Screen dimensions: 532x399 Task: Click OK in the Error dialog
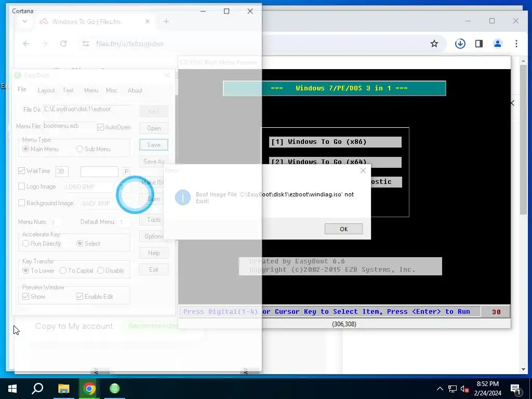pyautogui.click(x=343, y=229)
